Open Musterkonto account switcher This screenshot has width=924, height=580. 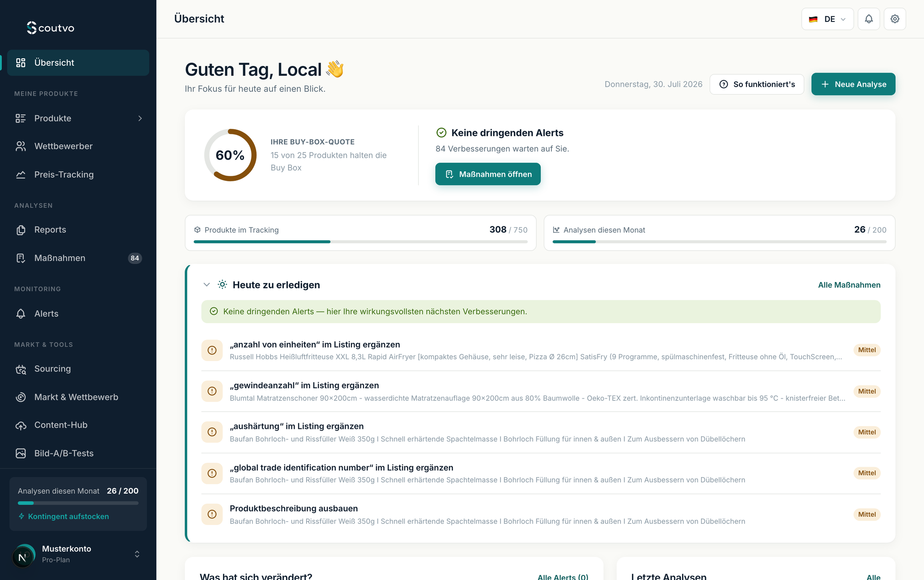tap(78, 554)
